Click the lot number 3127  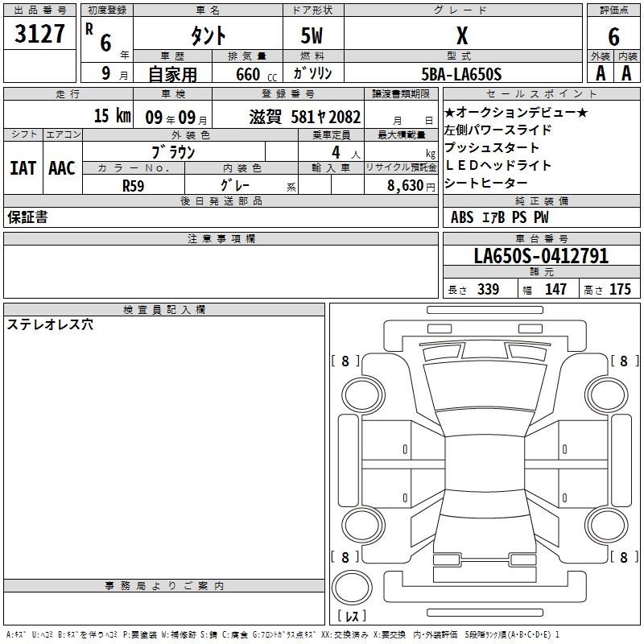pos(40,35)
